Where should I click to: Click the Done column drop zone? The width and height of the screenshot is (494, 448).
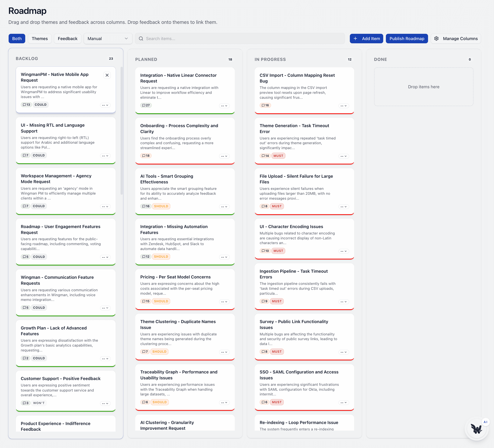[x=423, y=87]
